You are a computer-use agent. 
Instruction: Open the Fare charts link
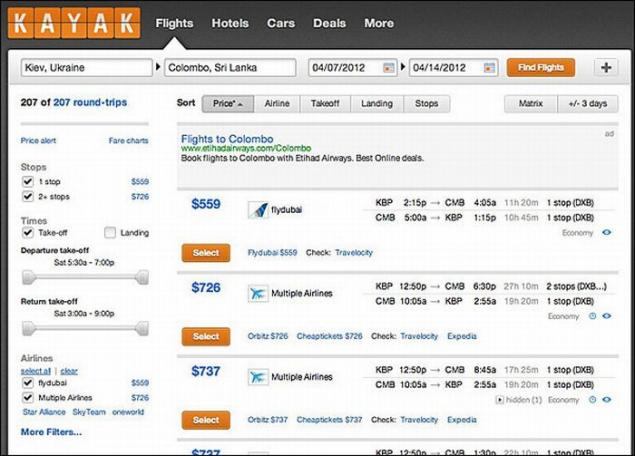coord(128,141)
